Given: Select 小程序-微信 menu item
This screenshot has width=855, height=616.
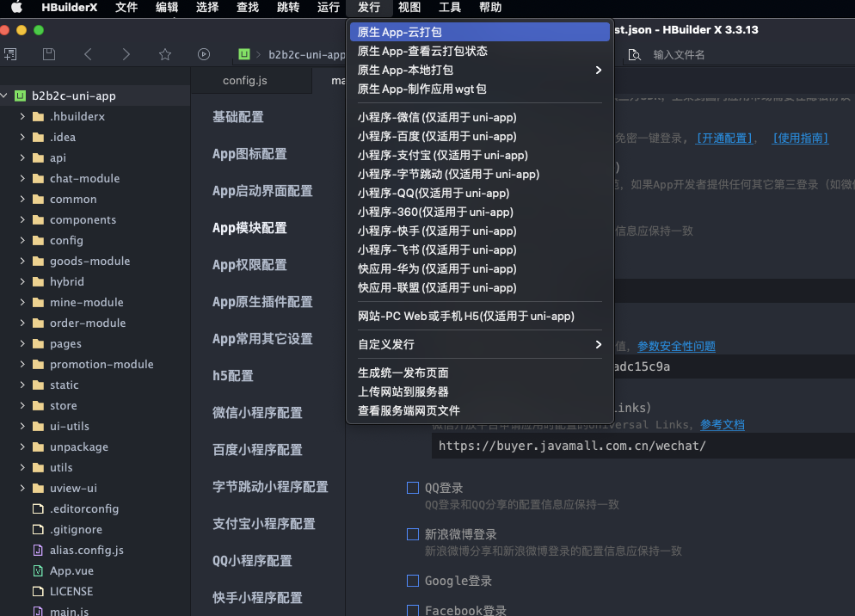Looking at the screenshot, I should point(480,117).
